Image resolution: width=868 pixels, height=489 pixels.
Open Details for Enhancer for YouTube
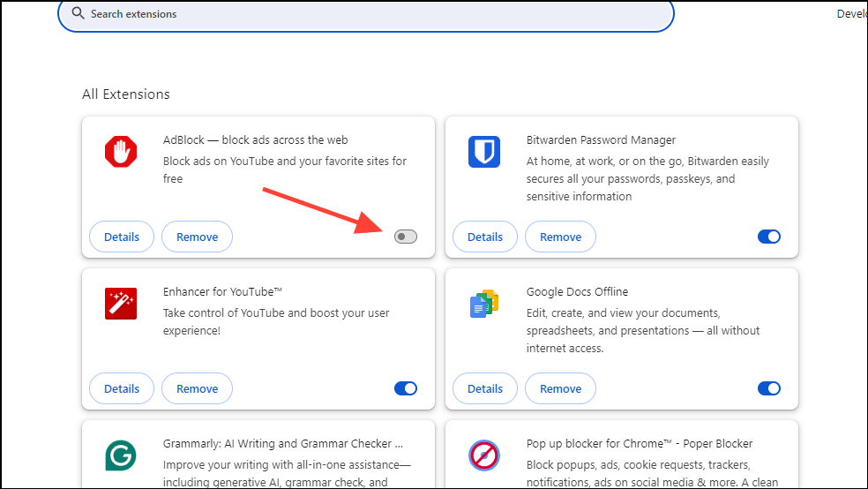(122, 388)
